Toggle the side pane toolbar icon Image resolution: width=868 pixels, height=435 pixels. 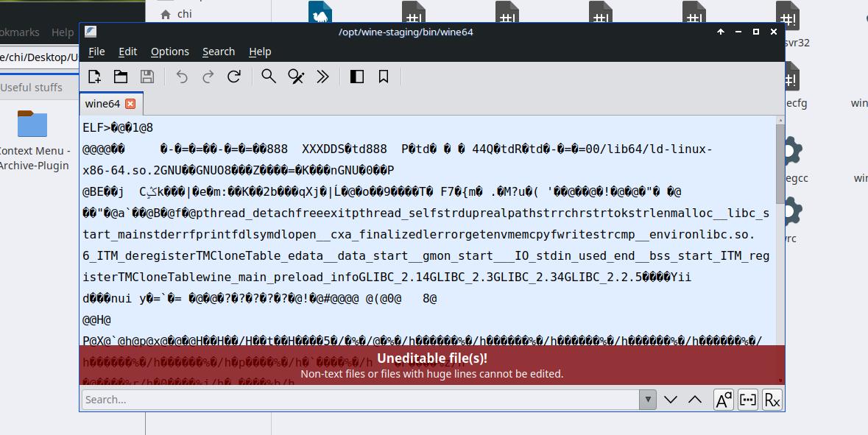point(357,77)
